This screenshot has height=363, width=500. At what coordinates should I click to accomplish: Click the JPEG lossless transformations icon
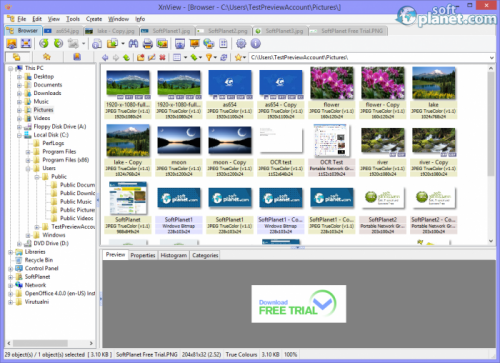coord(73,43)
